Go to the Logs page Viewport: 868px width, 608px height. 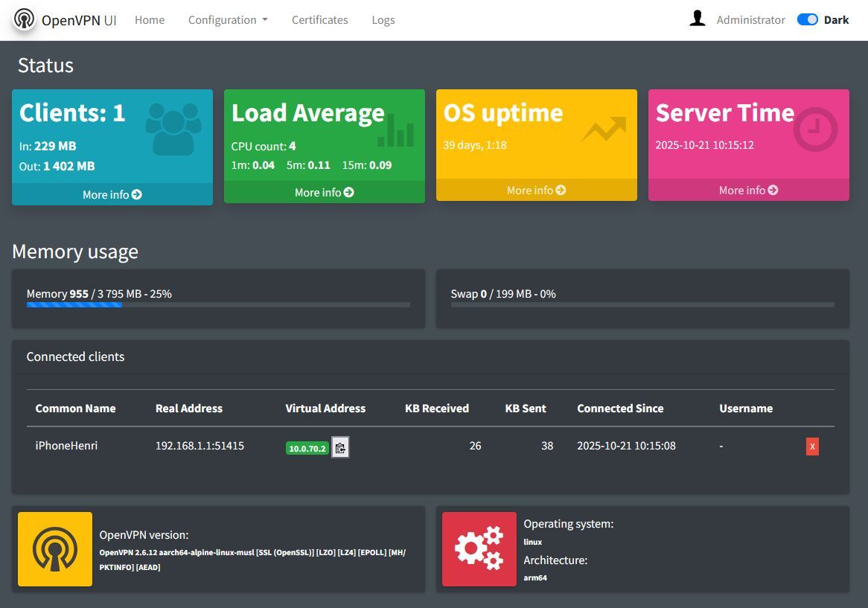click(383, 20)
